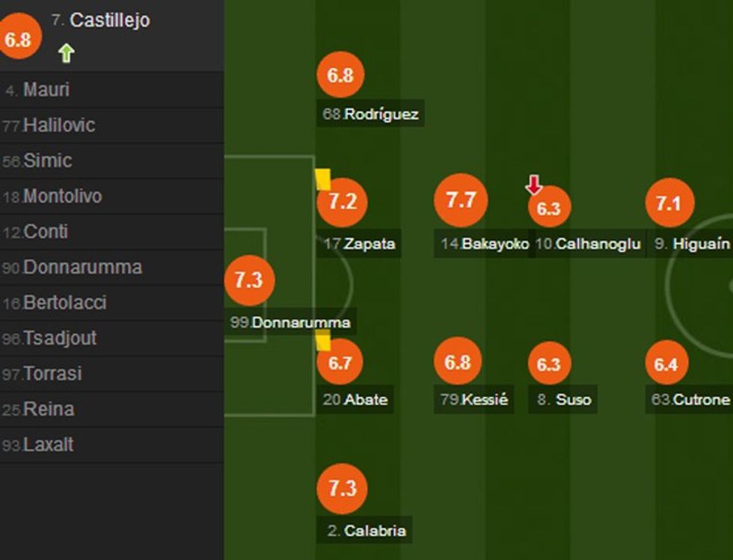The width and height of the screenshot is (733, 560).
Task: Select Halilovic from the bench list
Action: [x=59, y=125]
